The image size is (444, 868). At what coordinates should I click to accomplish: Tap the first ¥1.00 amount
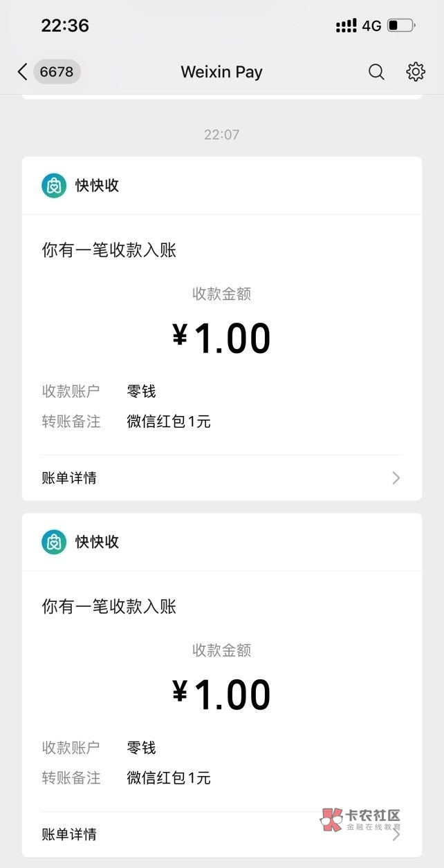click(x=221, y=338)
